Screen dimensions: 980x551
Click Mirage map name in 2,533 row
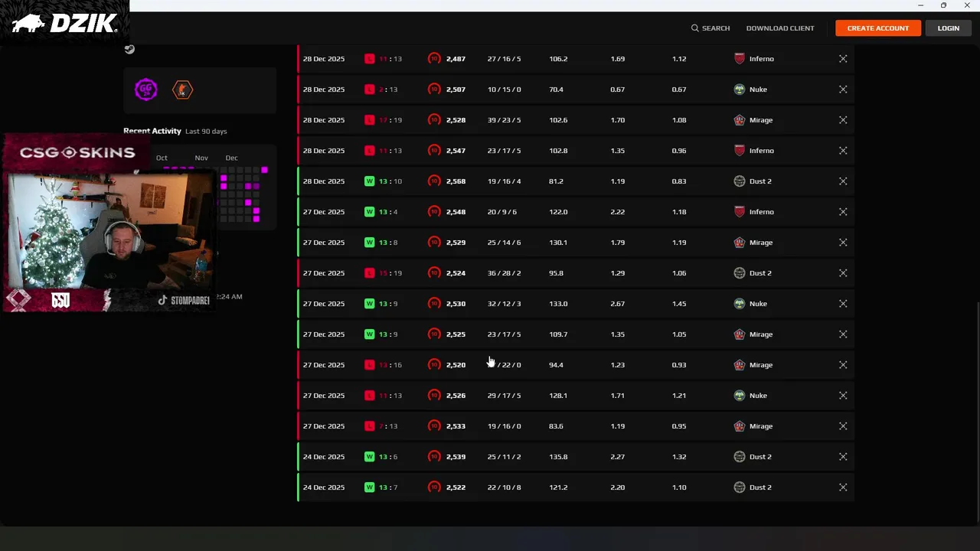click(x=761, y=426)
